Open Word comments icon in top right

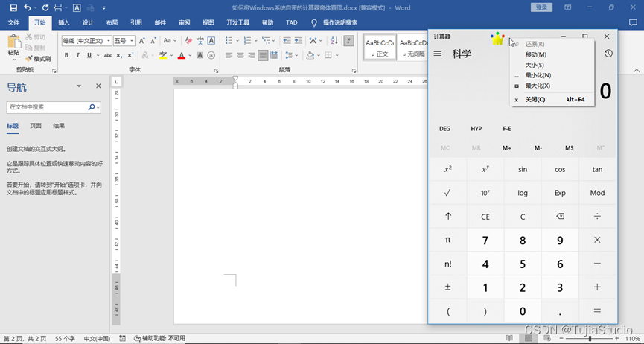pos(633,22)
